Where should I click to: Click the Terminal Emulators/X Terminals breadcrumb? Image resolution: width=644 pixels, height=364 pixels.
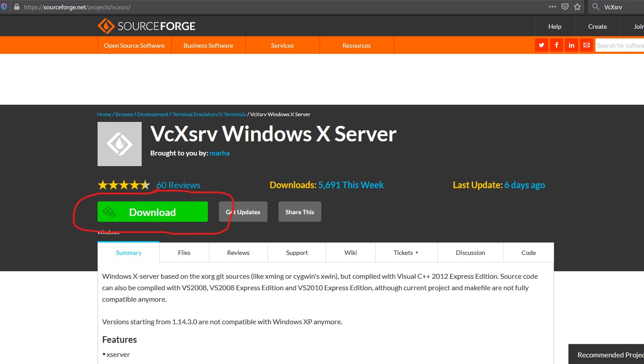tap(209, 114)
